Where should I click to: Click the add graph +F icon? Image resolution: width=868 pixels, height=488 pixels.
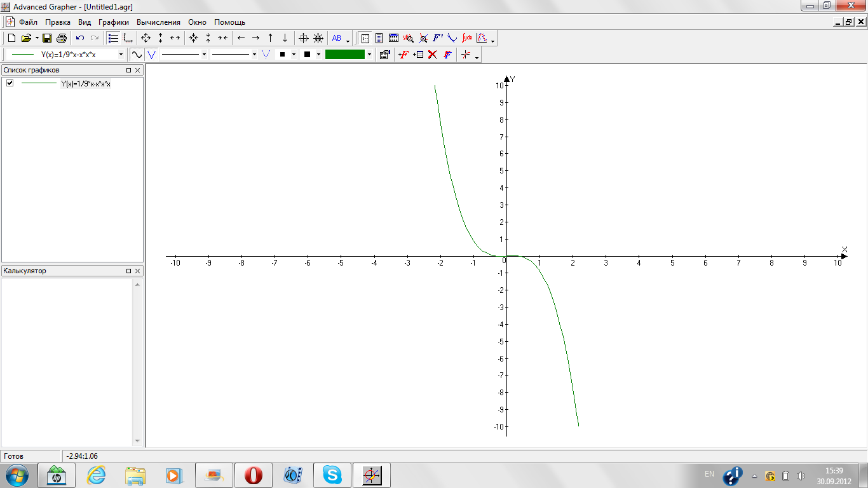403,55
